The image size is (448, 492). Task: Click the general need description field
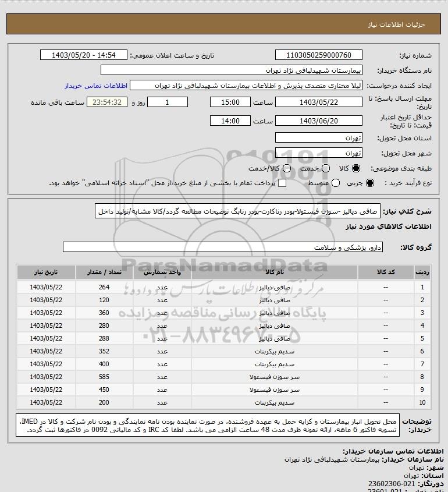click(x=237, y=211)
